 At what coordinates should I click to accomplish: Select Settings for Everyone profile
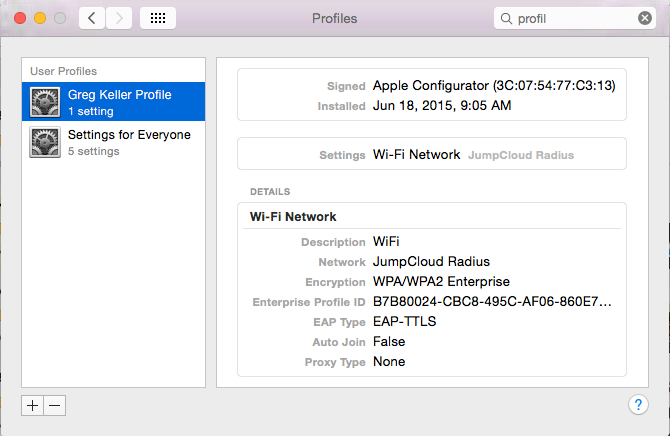(114, 142)
